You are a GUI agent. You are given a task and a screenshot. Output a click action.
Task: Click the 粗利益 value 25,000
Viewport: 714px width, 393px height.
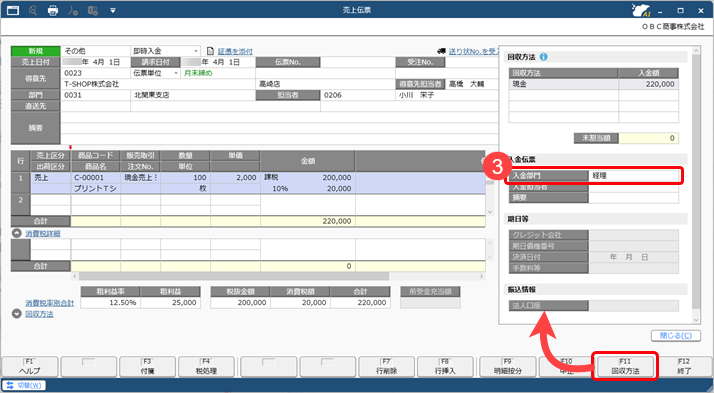coord(171,302)
